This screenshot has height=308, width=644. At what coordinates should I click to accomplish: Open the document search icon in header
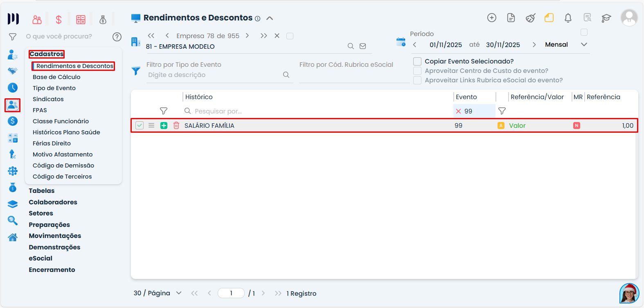588,18
